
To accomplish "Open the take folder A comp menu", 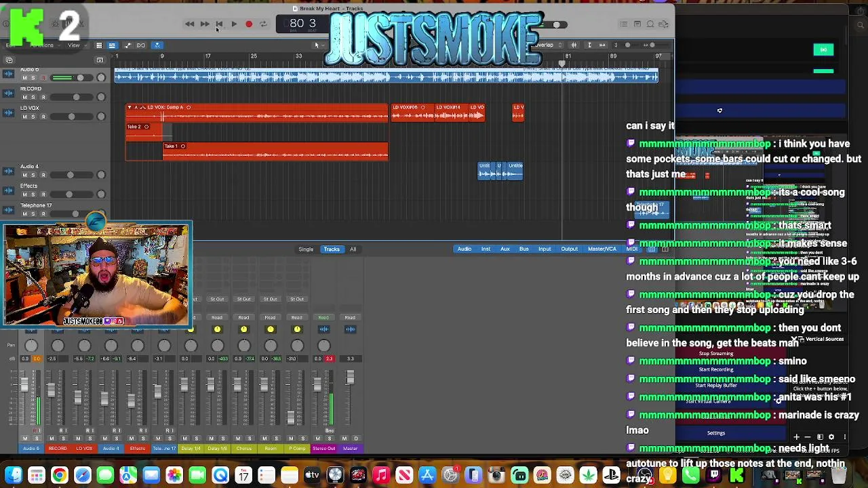I will tap(136, 107).
